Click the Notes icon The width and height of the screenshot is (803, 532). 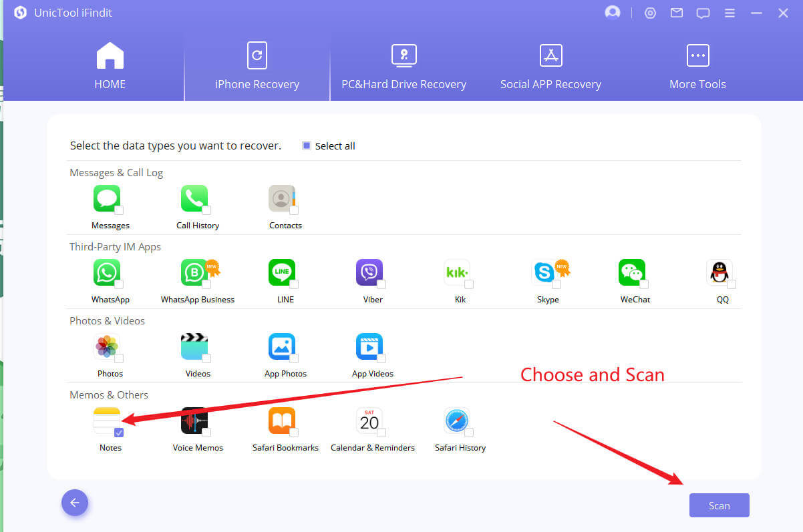107,421
